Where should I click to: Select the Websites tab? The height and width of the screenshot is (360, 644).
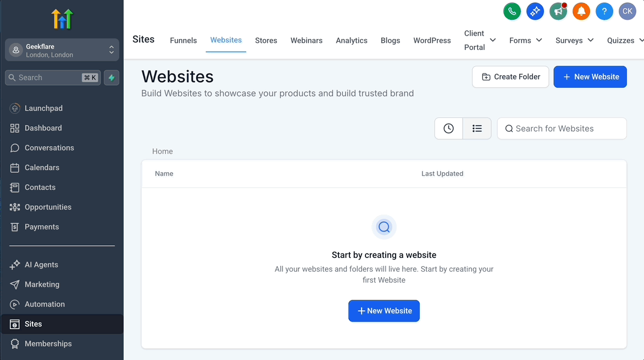click(x=226, y=40)
